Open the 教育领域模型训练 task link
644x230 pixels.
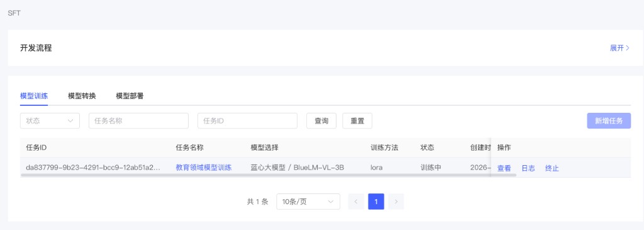pyautogui.click(x=204, y=168)
